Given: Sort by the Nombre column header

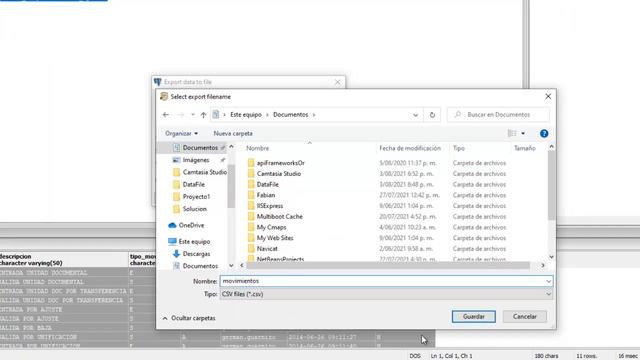Looking at the screenshot, I should (258, 148).
